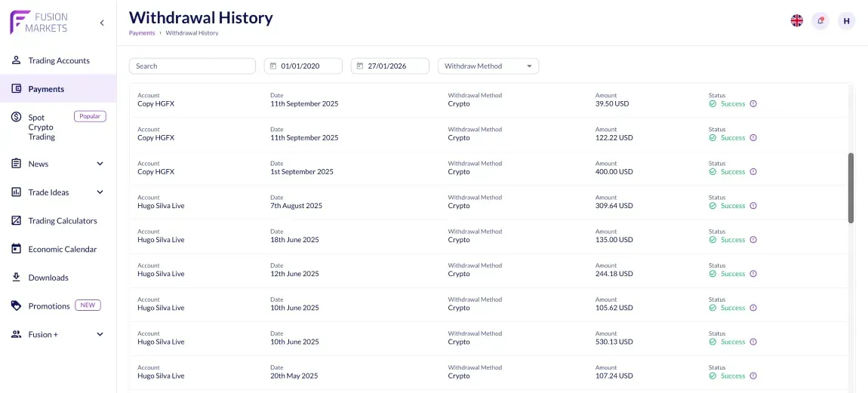Collapse the sidebar with the chevron arrow
Viewport: 868px width, 393px height.
click(x=102, y=23)
